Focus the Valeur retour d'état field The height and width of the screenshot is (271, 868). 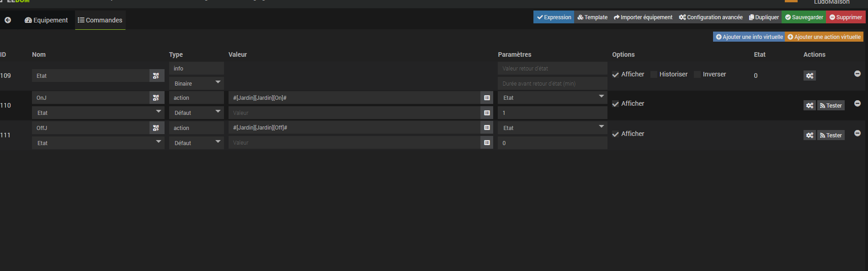point(553,68)
